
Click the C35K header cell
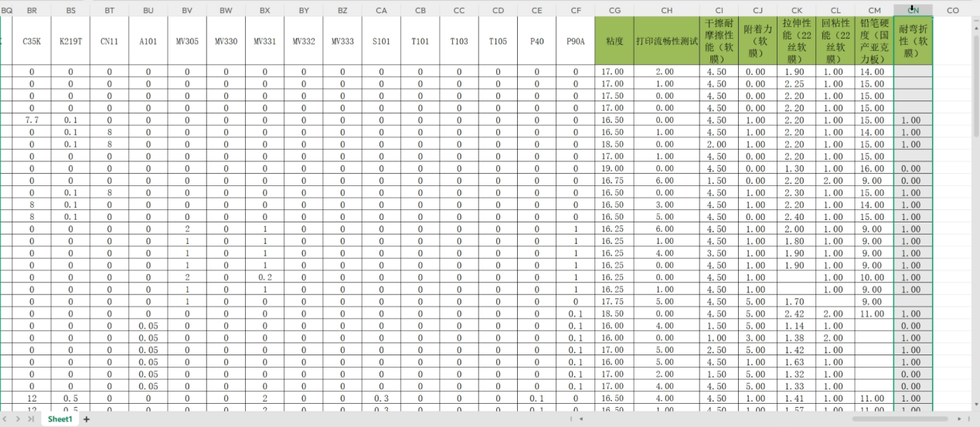click(x=32, y=41)
